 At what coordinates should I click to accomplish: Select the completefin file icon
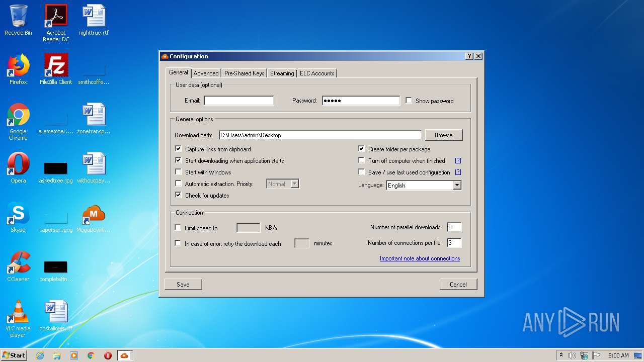coord(56,266)
